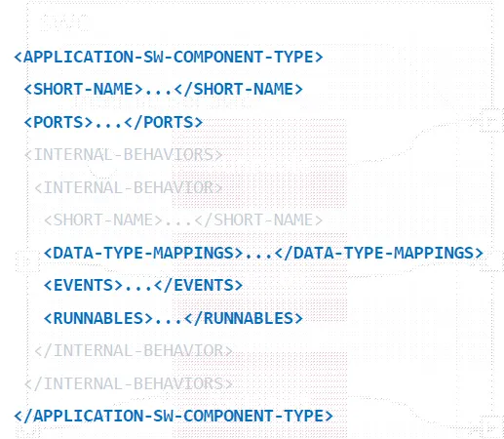The image size is (504, 439).
Task: Click the greyed-out closing /SHORT-NAME tag
Action: 258,220
